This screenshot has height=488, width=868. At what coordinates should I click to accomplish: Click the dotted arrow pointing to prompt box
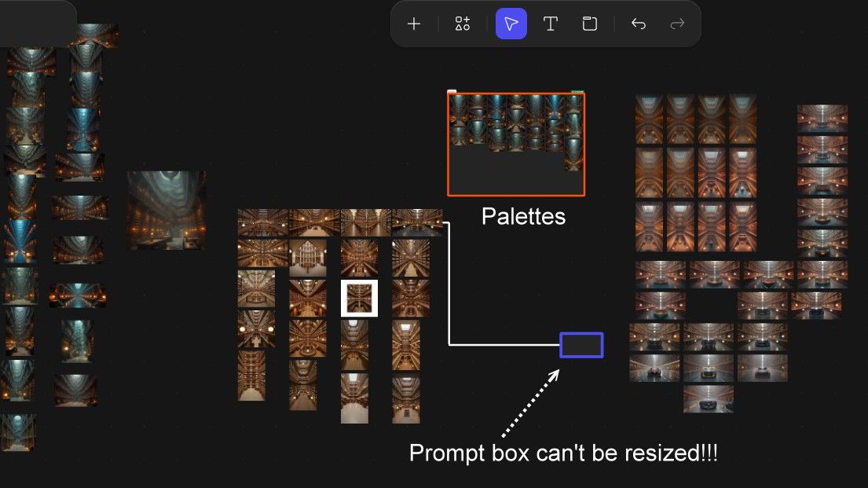coord(530,404)
